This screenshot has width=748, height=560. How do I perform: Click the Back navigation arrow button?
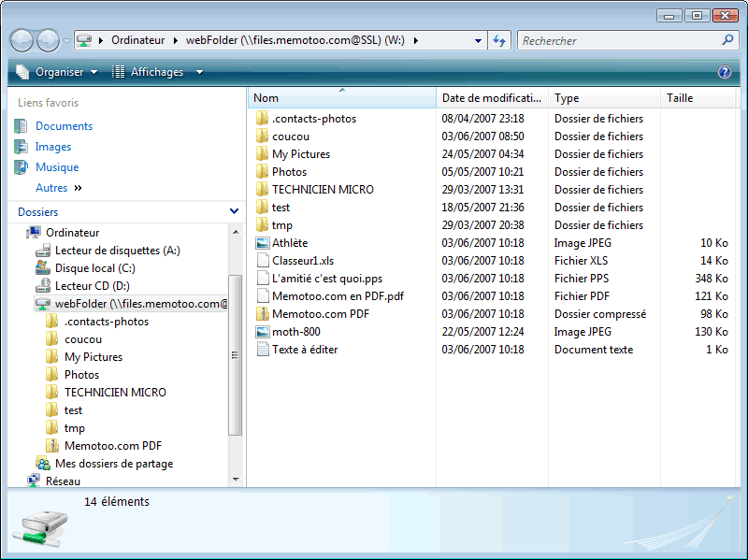[22, 40]
